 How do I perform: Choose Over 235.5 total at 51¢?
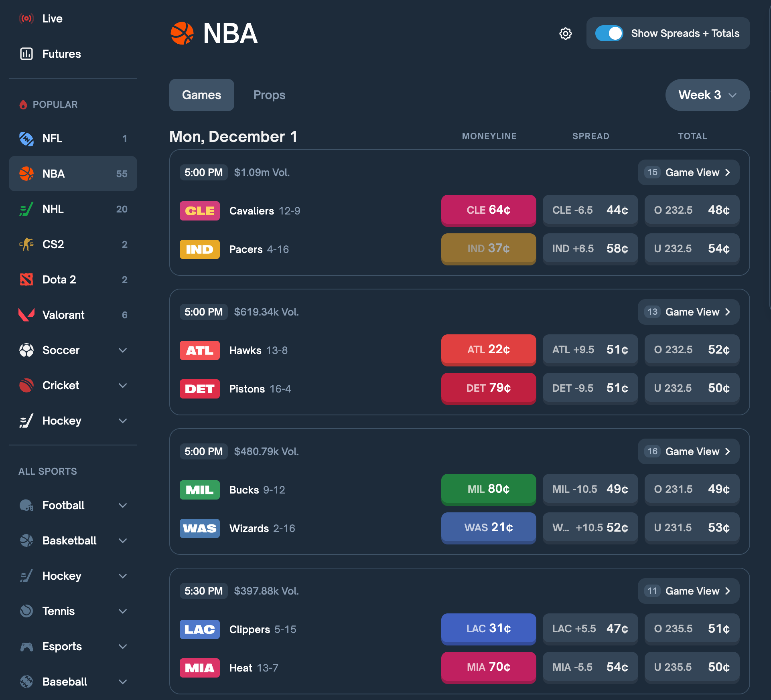(692, 629)
